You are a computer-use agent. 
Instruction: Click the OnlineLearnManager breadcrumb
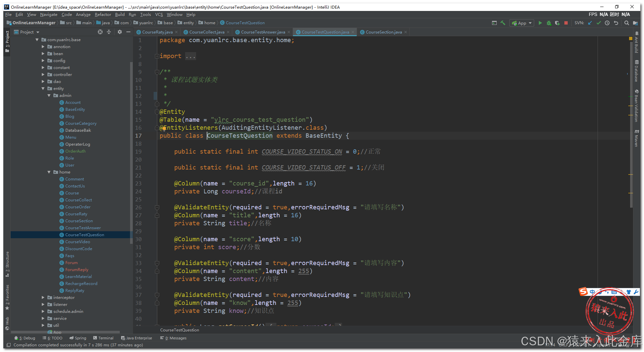click(31, 23)
